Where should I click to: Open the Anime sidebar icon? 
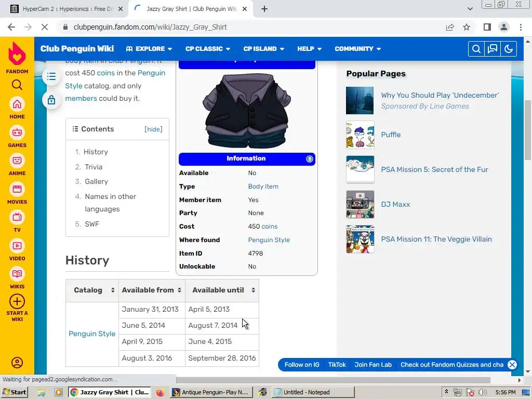click(x=17, y=161)
